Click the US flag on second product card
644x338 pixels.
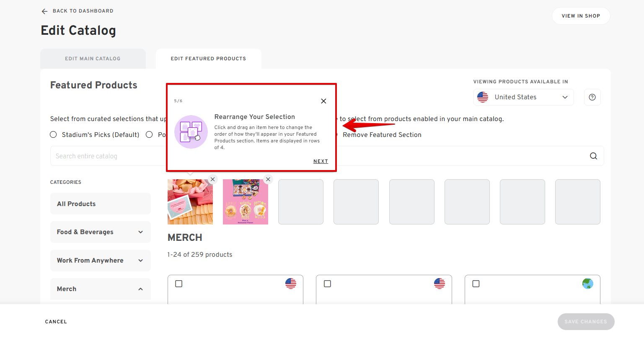(x=439, y=284)
